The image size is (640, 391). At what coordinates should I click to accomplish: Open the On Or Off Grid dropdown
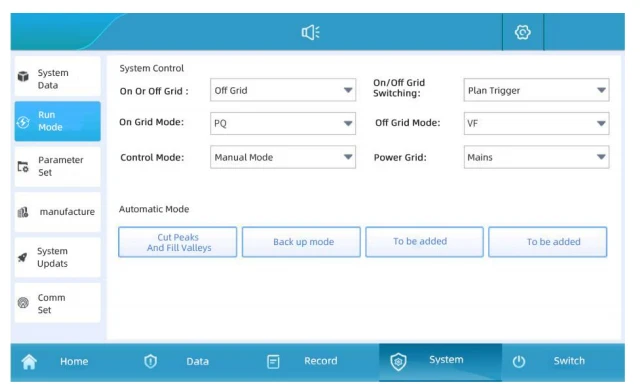click(x=283, y=90)
